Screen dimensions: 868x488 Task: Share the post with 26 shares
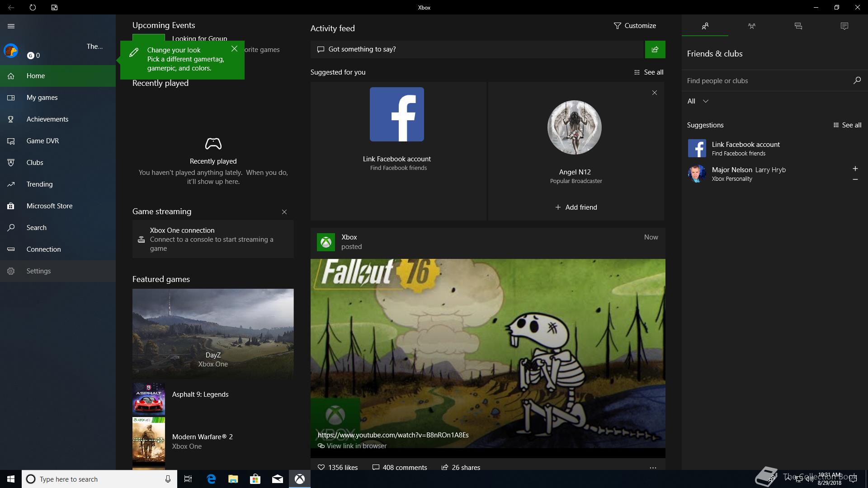click(x=461, y=468)
